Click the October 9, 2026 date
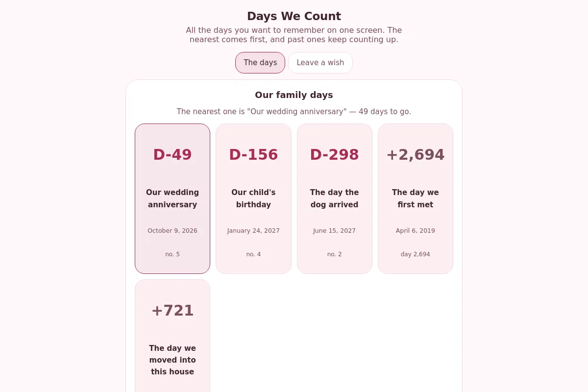588x392 pixels. pos(172,231)
